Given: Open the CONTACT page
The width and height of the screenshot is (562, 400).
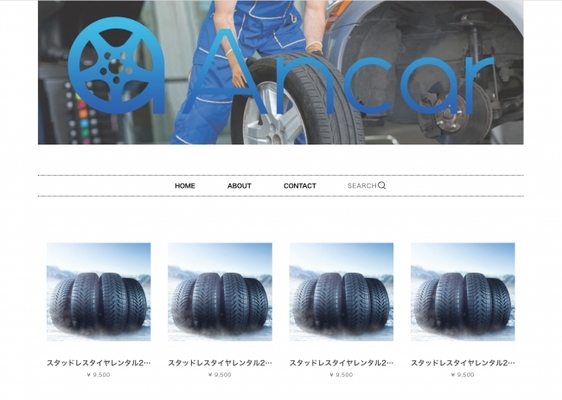Looking at the screenshot, I should (x=300, y=186).
